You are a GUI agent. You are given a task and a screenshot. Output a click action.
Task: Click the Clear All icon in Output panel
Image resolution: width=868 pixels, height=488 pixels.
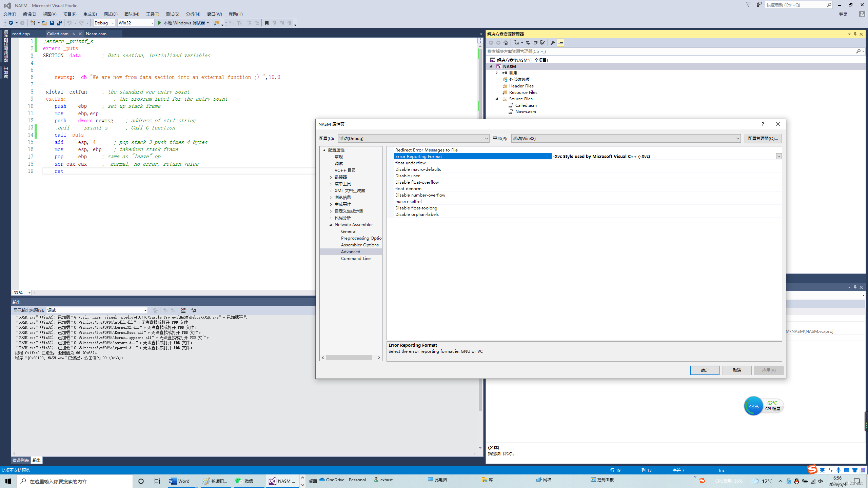pyautogui.click(x=183, y=310)
